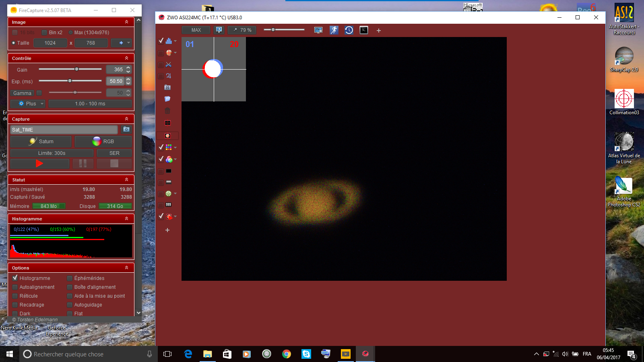Collapse the Image panel
Image resolution: width=644 pixels, height=362 pixels.
[x=126, y=22]
